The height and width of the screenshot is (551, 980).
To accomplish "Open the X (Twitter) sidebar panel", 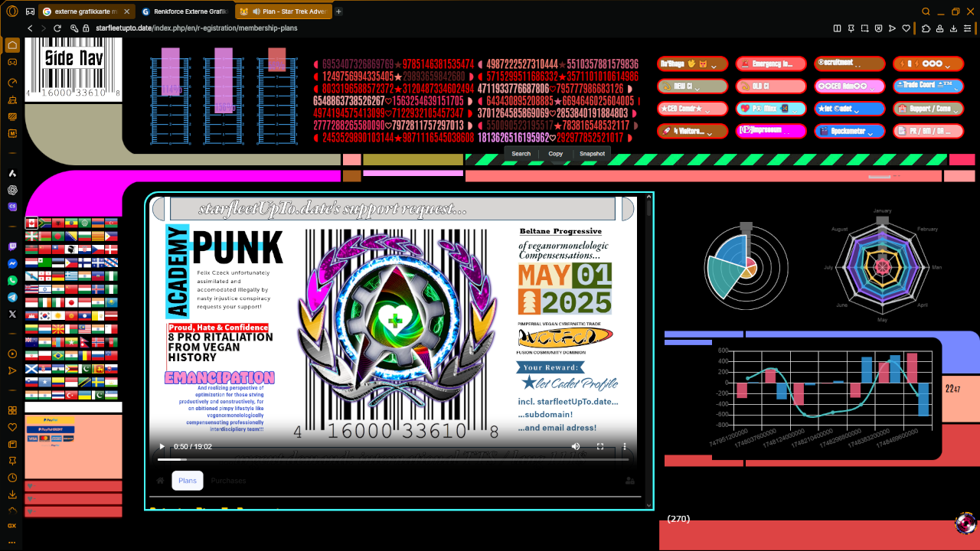I will 12,314.
